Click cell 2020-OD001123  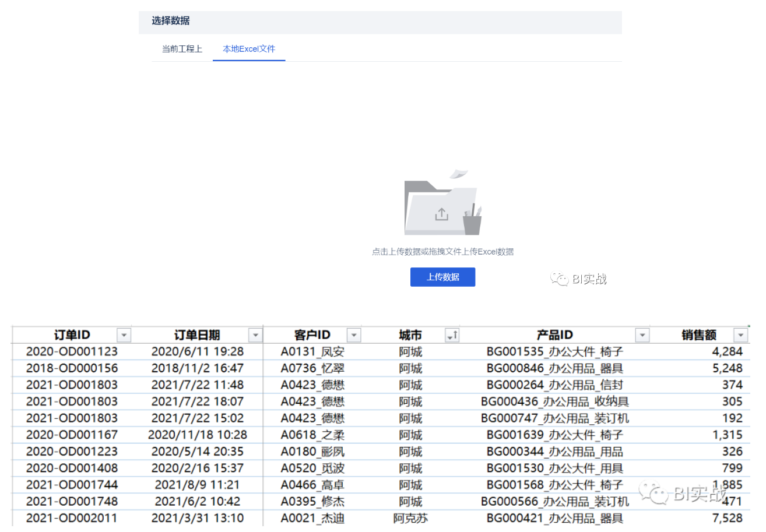tap(72, 351)
